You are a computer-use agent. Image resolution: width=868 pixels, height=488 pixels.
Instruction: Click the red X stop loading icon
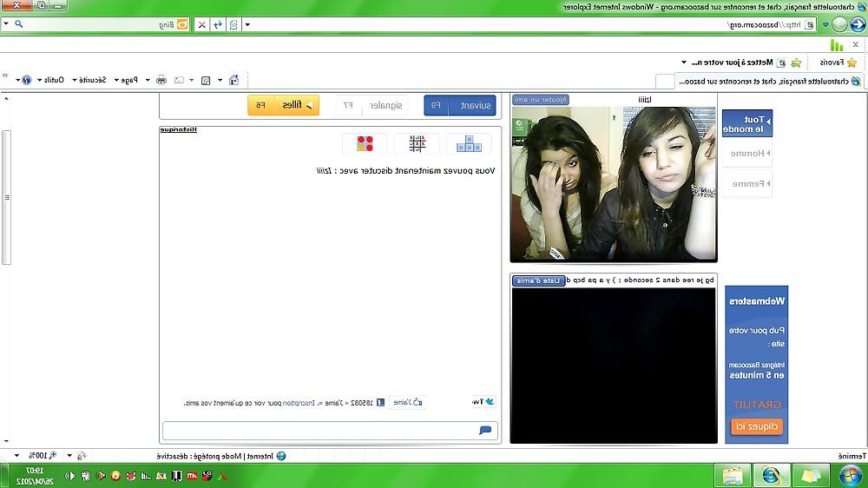click(x=202, y=24)
